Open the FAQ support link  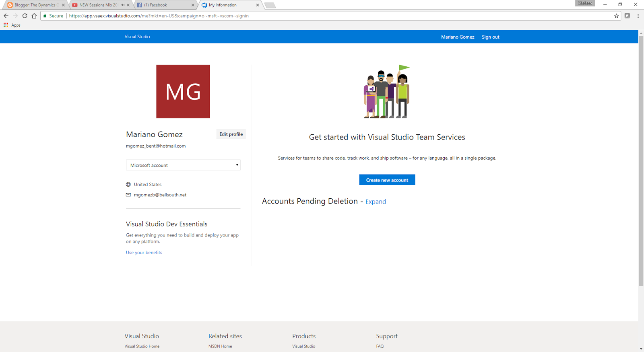tap(380, 346)
